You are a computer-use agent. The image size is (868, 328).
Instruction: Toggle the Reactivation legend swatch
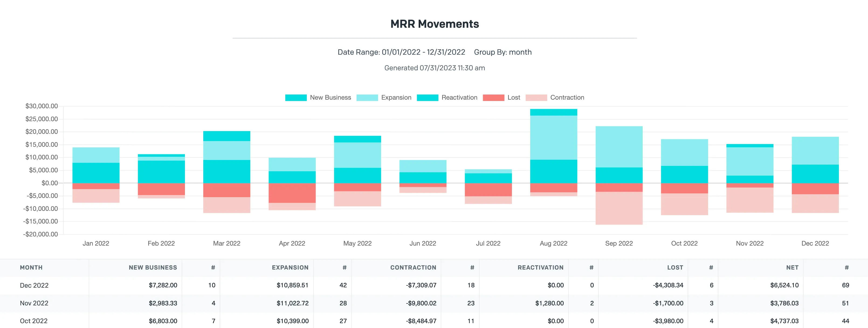coord(428,98)
